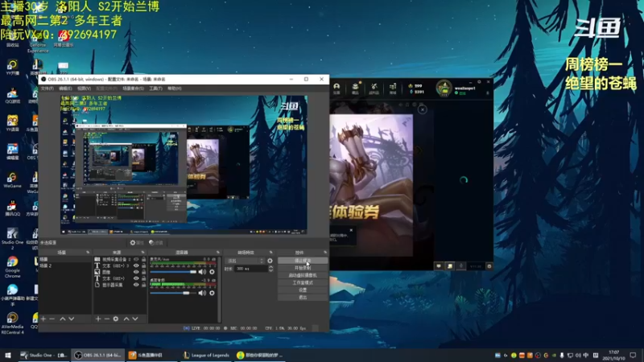Open YY开播 desktop icon
The image size is (644, 362).
tap(12, 68)
